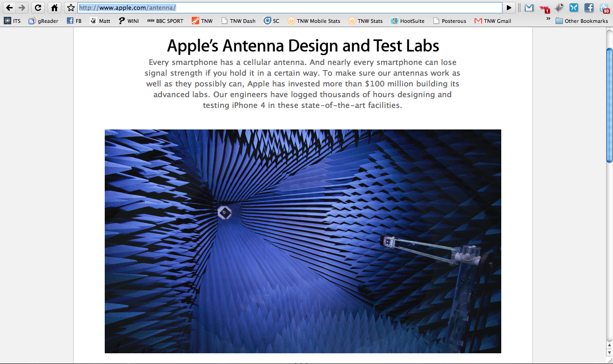Open the home page

(55, 7)
